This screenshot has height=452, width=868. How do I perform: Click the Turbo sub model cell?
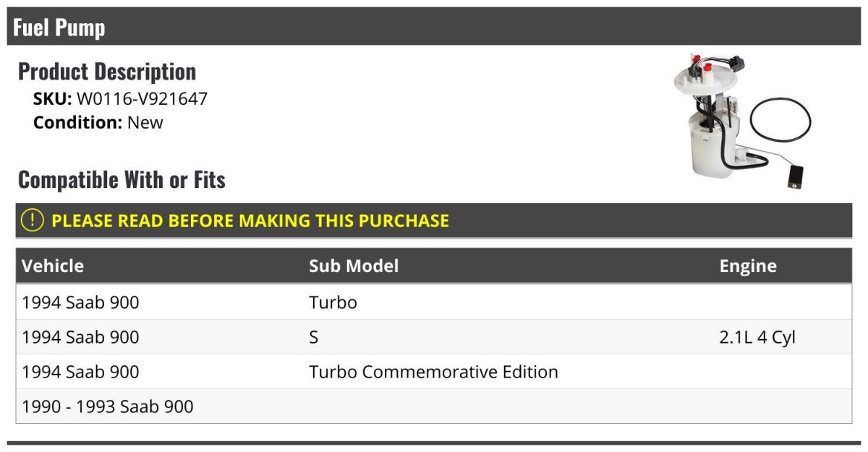(x=333, y=302)
